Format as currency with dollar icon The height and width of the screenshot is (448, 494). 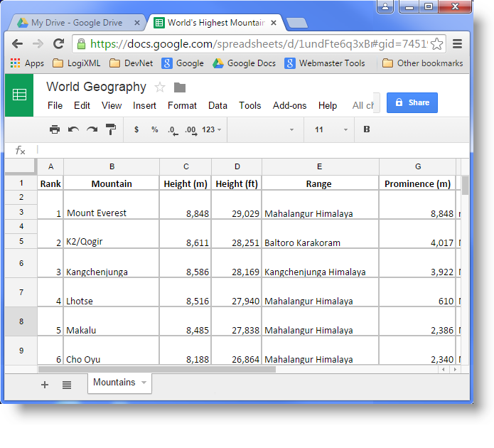coord(136,129)
